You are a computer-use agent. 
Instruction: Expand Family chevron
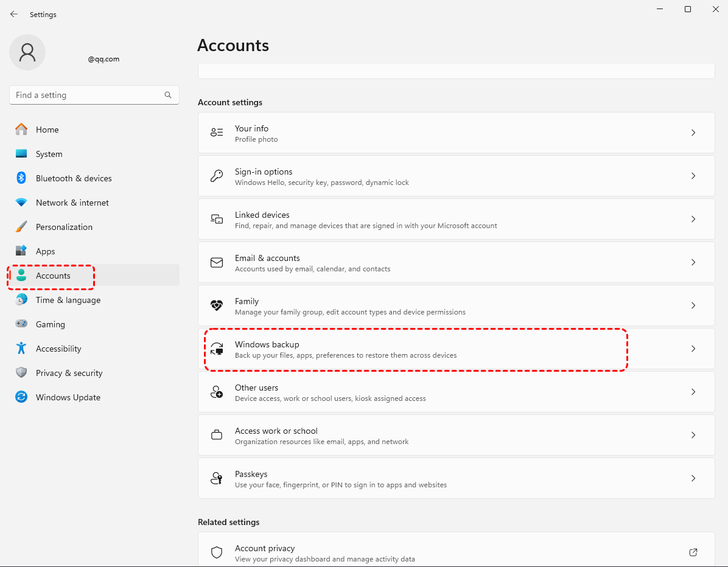tap(693, 305)
